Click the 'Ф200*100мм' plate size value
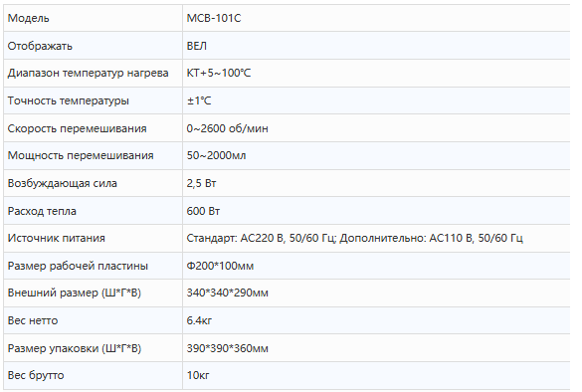 [x=220, y=266]
